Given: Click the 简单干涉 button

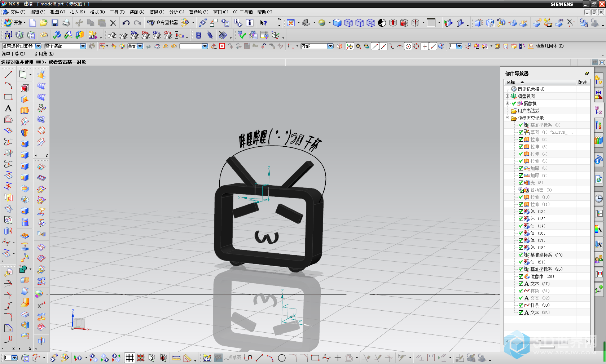Looking at the screenshot, I should (16, 54).
